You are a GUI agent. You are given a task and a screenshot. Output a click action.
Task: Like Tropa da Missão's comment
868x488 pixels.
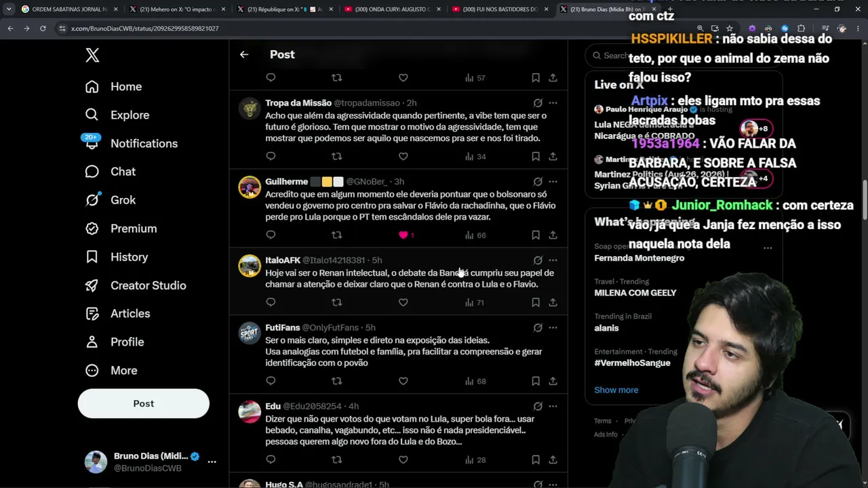tap(403, 157)
